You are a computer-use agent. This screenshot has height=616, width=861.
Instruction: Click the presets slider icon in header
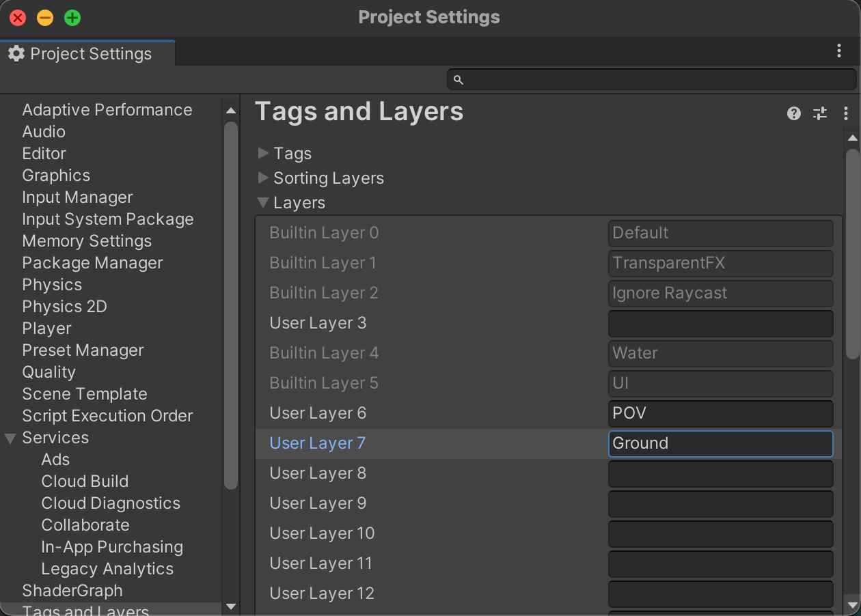[820, 113]
